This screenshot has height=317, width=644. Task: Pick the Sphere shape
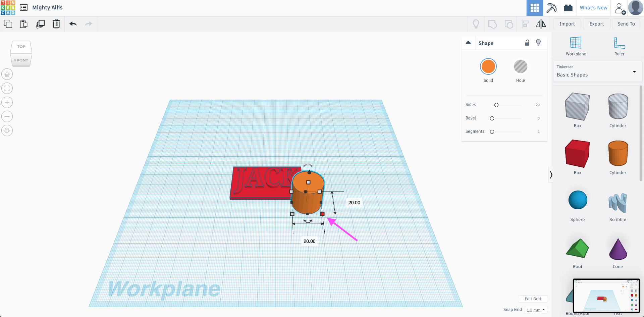[x=577, y=200]
